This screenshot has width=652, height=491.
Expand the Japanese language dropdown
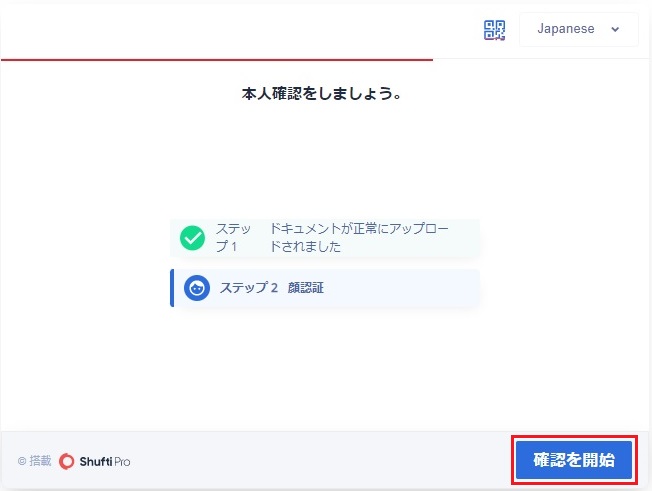pyautogui.click(x=578, y=29)
